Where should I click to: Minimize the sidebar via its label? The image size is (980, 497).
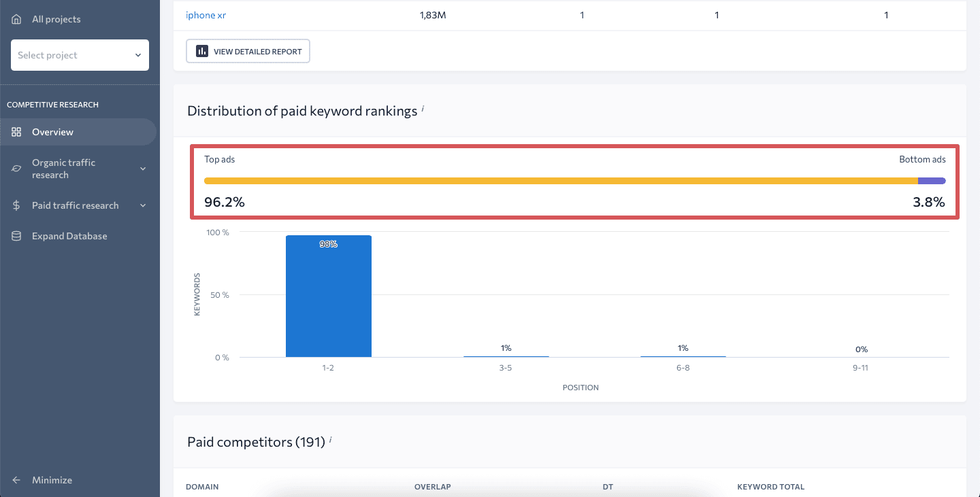(x=52, y=480)
